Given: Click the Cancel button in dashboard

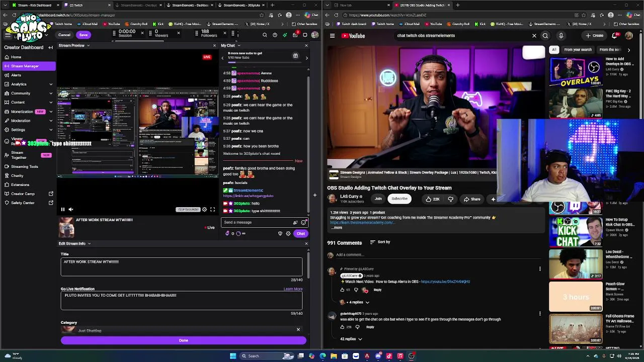Looking at the screenshot, I should tap(64, 35).
